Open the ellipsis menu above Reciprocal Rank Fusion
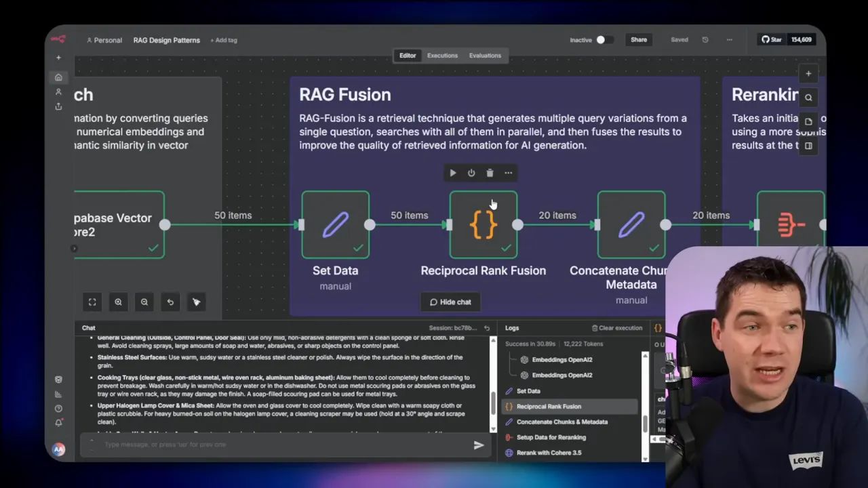 [x=508, y=173]
